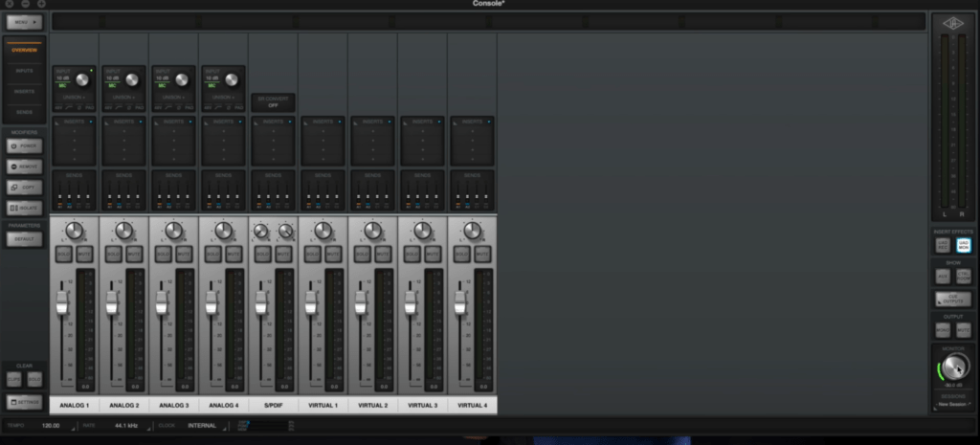Show the AUX channels
Screen dimensions: 980x445
point(943,276)
